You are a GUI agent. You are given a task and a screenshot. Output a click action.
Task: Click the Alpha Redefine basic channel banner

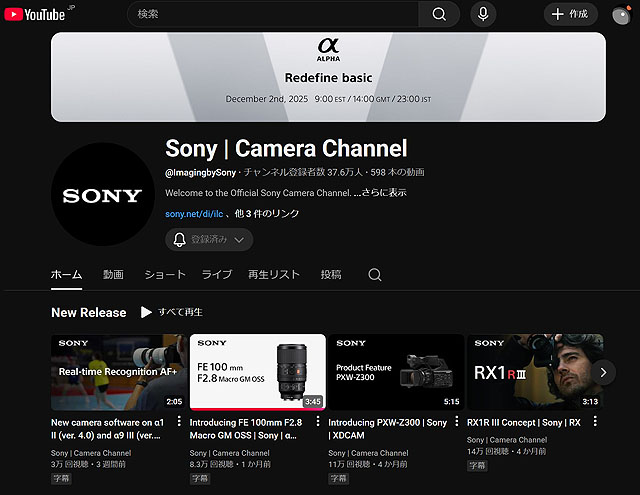pos(328,76)
